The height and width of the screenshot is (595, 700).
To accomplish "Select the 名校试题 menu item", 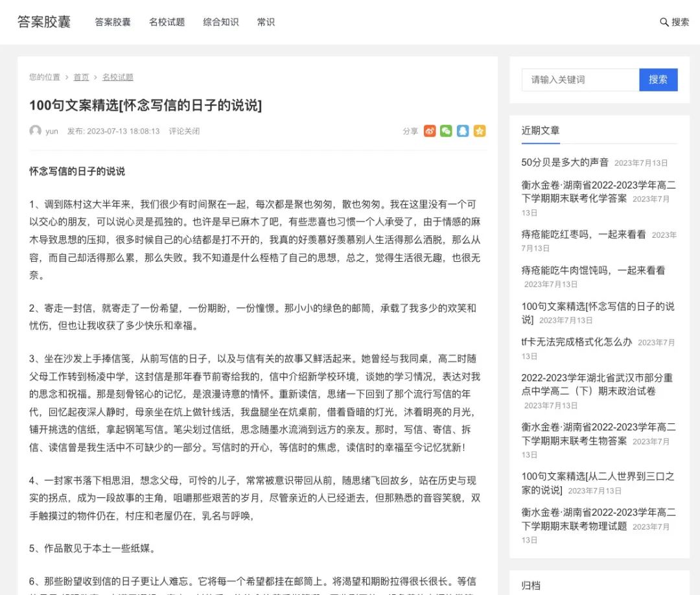I will pos(167,21).
